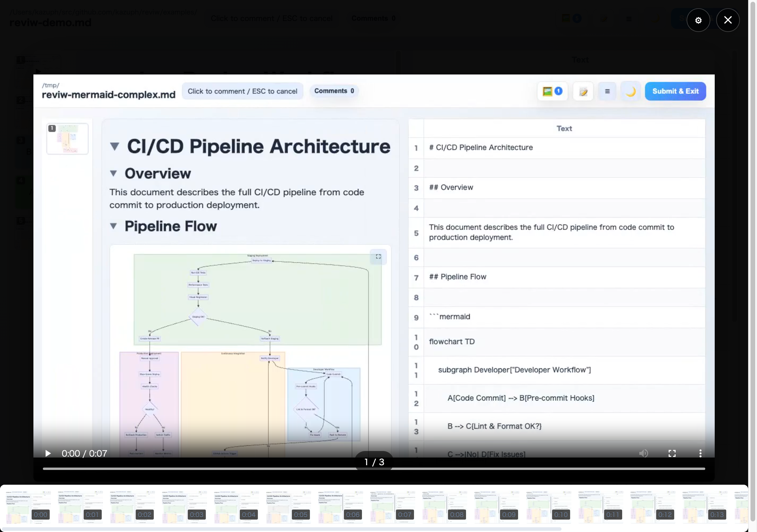Toggle dark mode with the moon icon
Screen dimensions: 757x532
click(630, 91)
